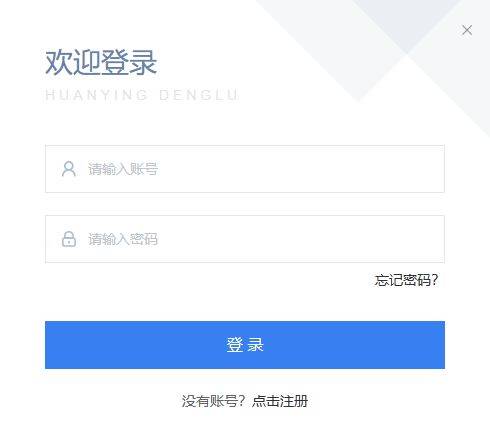
Task: Click the blue 登录 login button
Action: pos(245,345)
